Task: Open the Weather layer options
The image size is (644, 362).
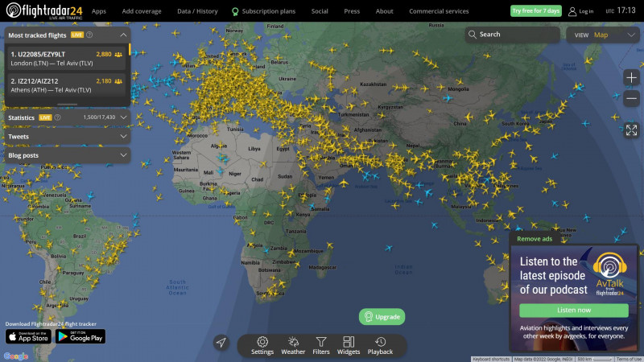Action: (293, 345)
